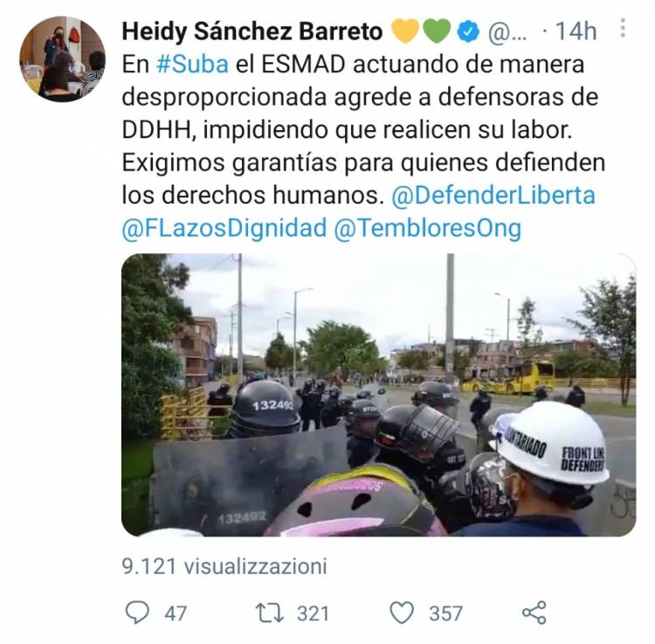The height and width of the screenshot is (644, 655).
Task: Click the blue verified badge
Action: point(468,31)
